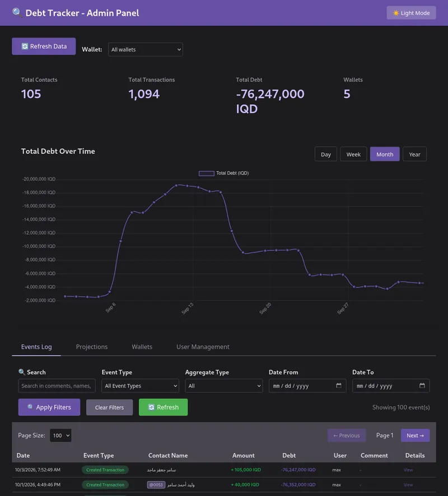Screen dimensions: 448x496
Task: Click the magnifier icon beside Debt Tracker title
Action: pos(17,13)
